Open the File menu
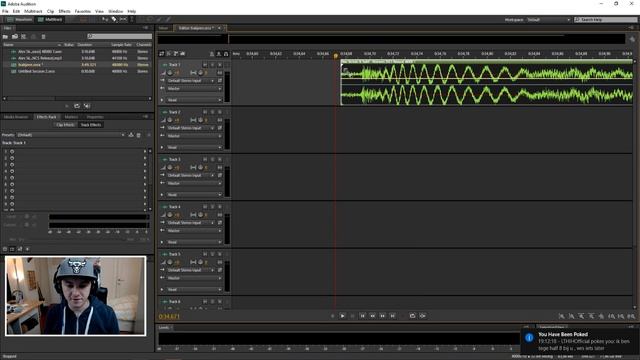 5,11
